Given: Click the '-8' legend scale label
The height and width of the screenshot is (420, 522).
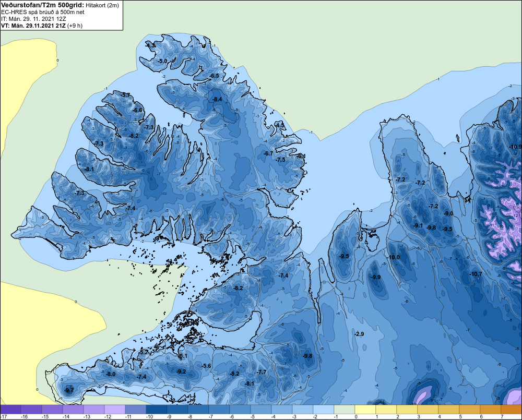Looking at the screenshot, I should (x=190, y=417).
